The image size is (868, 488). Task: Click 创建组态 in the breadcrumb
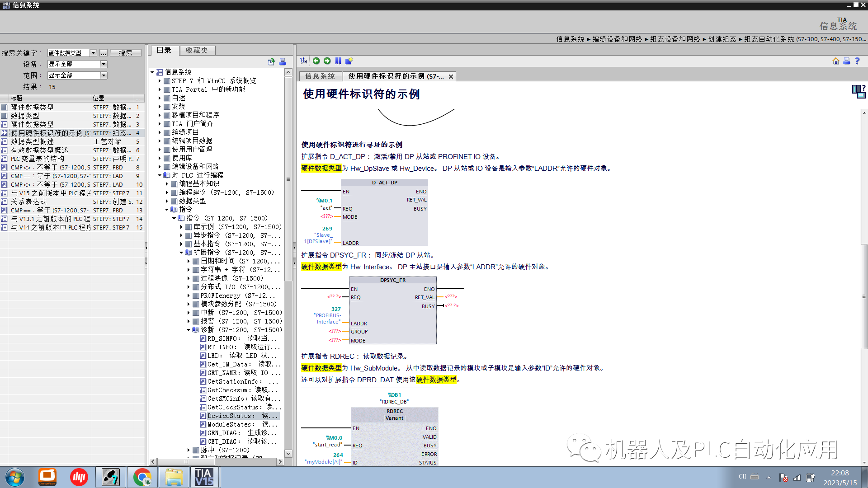pyautogui.click(x=722, y=39)
